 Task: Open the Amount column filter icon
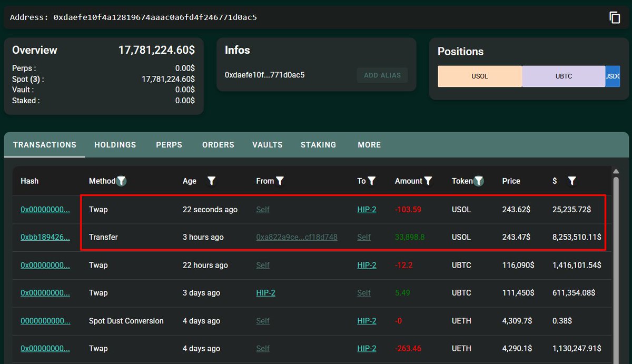click(428, 181)
